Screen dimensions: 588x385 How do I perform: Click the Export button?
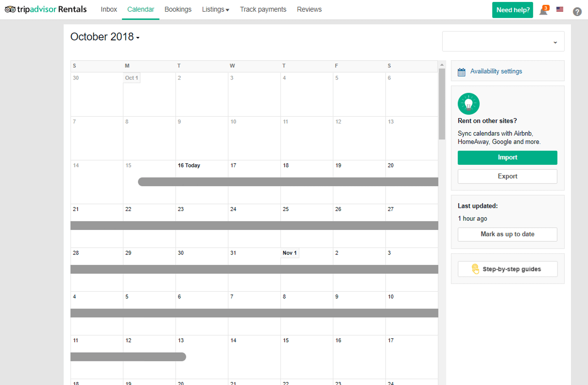[x=507, y=176]
